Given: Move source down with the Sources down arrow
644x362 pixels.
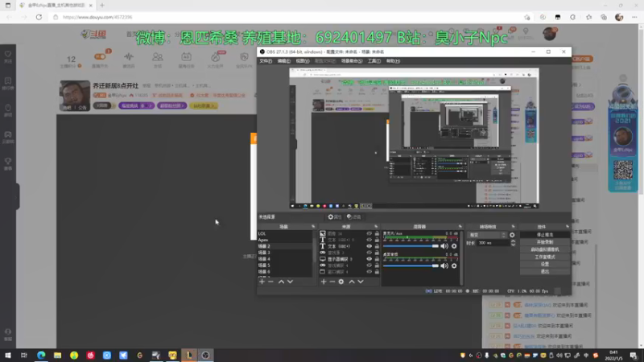Looking at the screenshot, I should pyautogui.click(x=361, y=282).
